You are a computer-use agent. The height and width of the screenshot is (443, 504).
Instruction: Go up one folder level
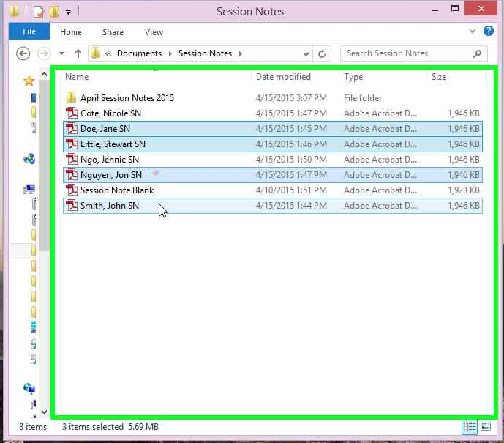point(78,53)
